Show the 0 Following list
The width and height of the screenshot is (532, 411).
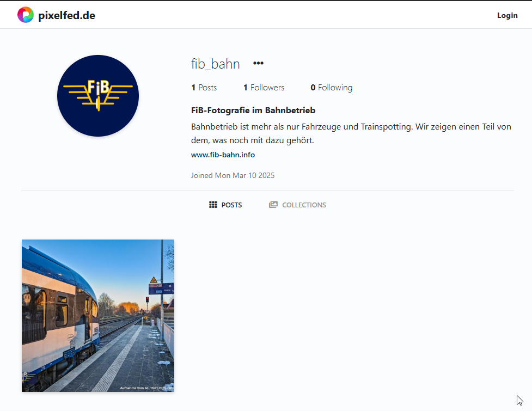[332, 88]
